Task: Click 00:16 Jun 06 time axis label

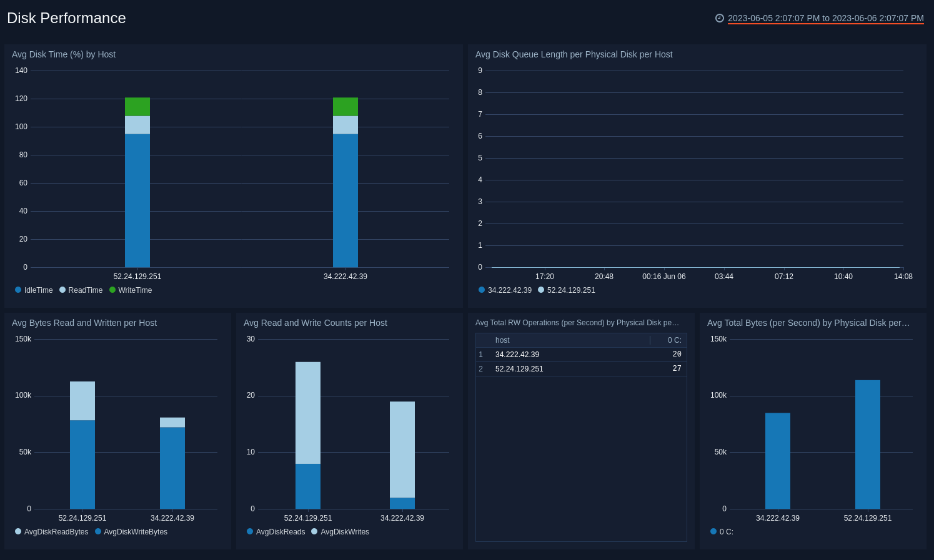Action: [x=664, y=277]
